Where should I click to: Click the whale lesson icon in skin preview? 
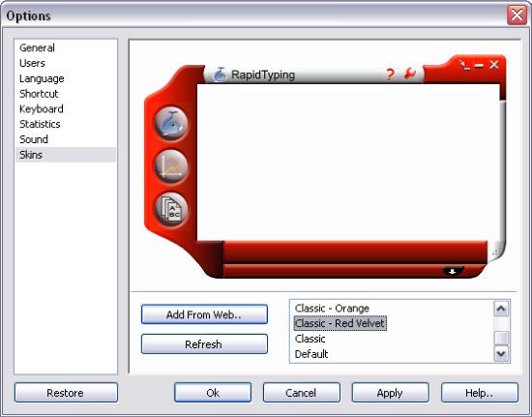[x=171, y=124]
